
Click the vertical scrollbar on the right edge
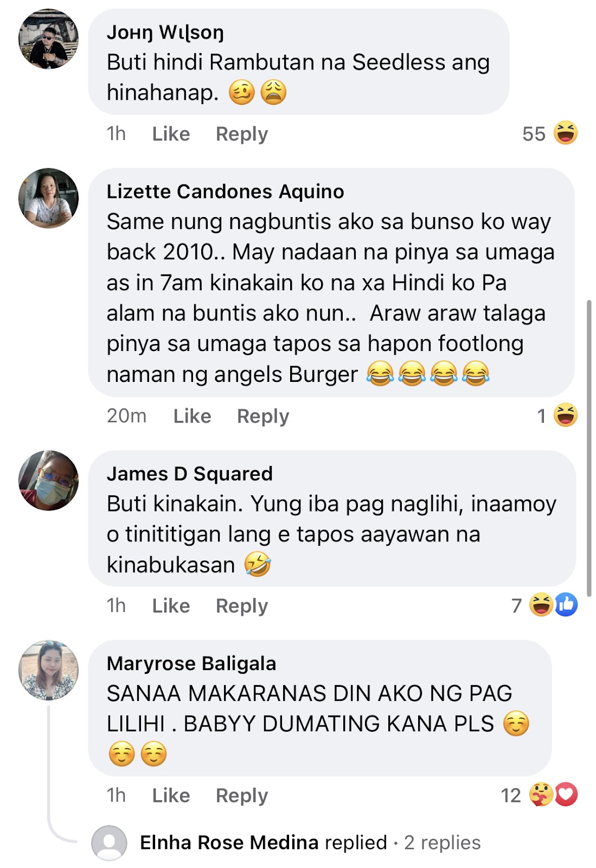tap(589, 448)
